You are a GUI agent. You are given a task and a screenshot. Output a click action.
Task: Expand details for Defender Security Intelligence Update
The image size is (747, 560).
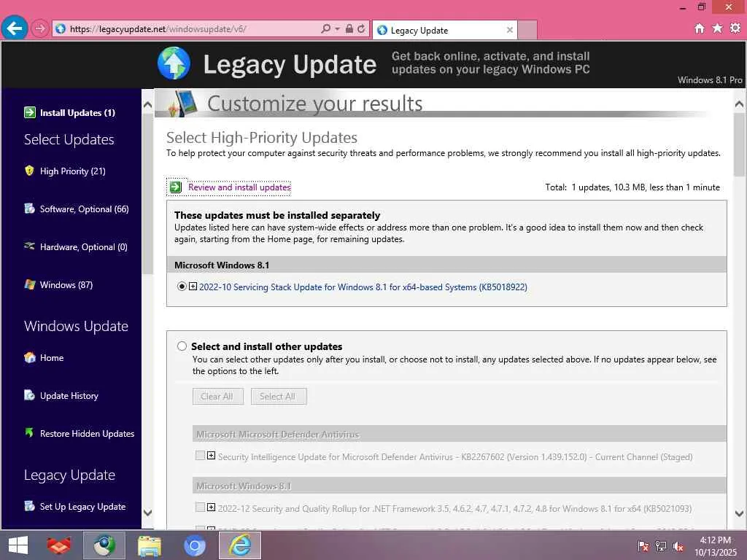coord(211,456)
